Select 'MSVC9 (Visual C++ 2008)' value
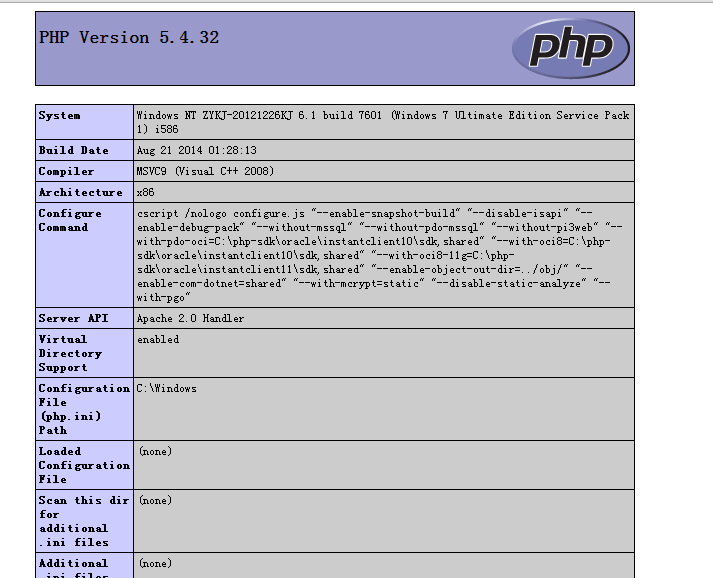Image resolution: width=713 pixels, height=578 pixels. click(x=205, y=171)
